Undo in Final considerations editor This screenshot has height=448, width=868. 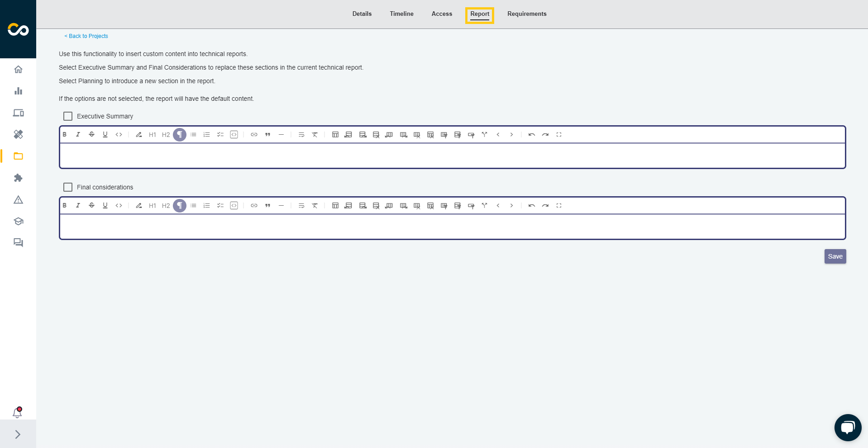532,206
